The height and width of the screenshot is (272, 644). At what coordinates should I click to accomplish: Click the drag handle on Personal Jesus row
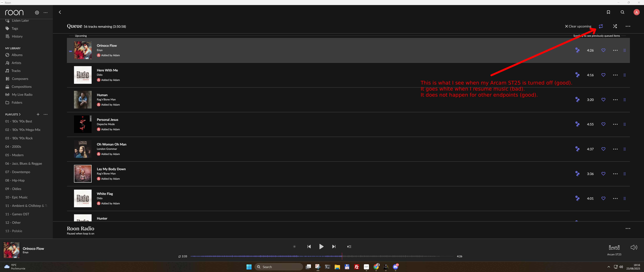click(625, 124)
